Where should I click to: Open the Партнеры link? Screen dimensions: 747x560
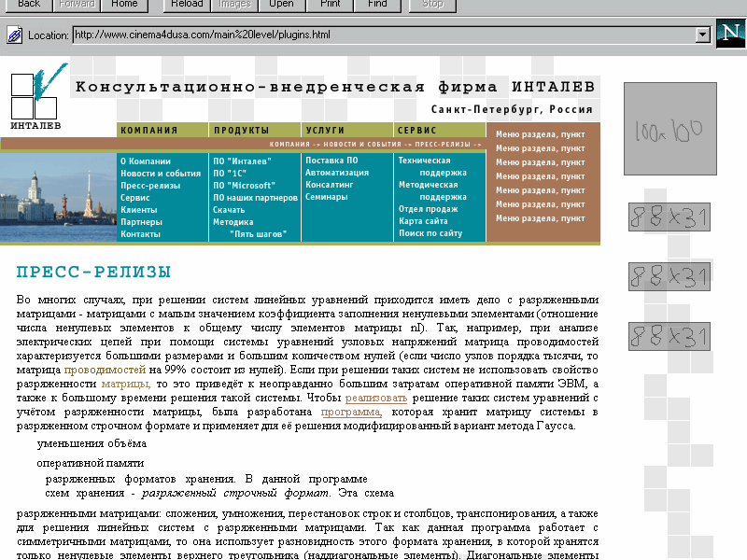141,222
